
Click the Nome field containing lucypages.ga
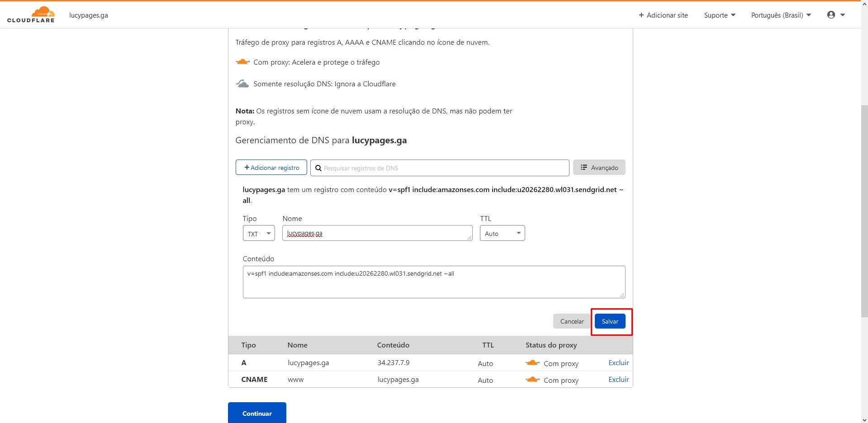377,233
